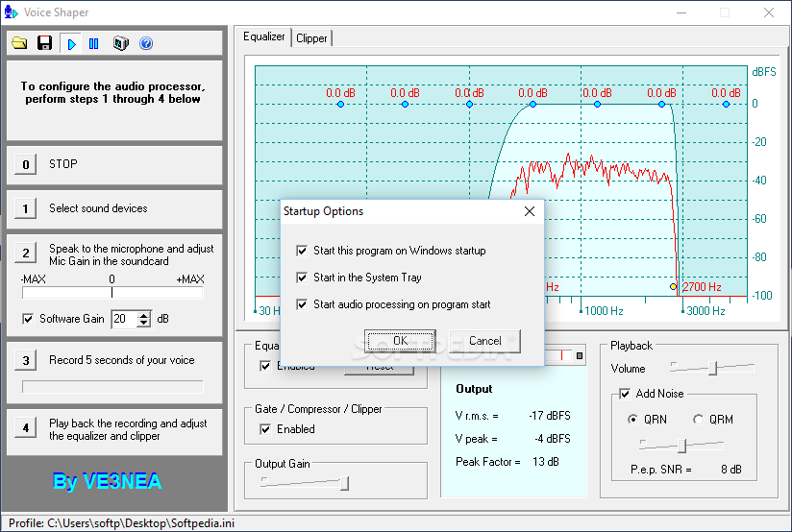Screen dimensions: 792x532
Task: Click step 4 play back recording button
Action: pyautogui.click(x=25, y=428)
